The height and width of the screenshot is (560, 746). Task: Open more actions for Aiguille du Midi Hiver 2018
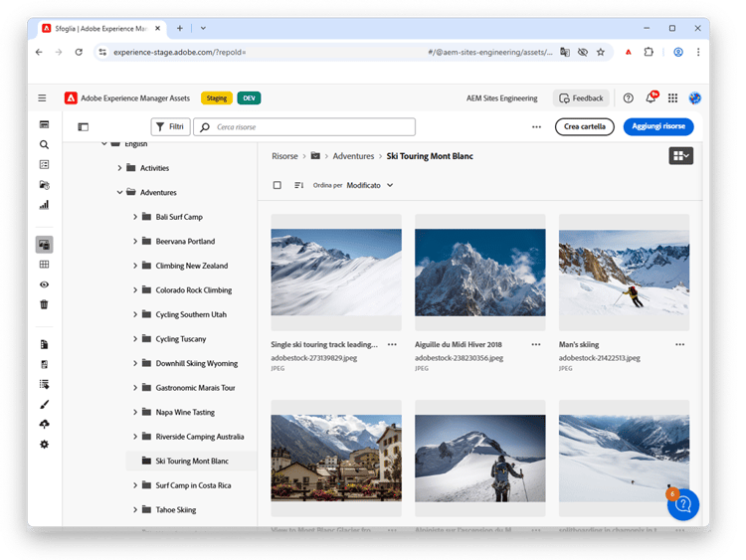(536, 344)
